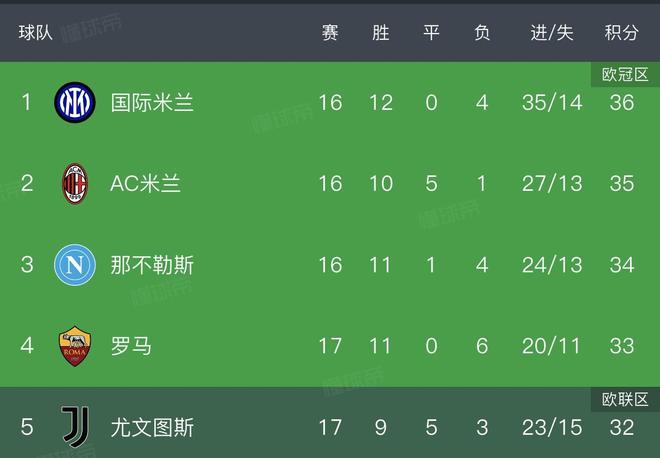The height and width of the screenshot is (458, 660).
Task: Select the 尤文图斯 team name
Action: (x=152, y=427)
